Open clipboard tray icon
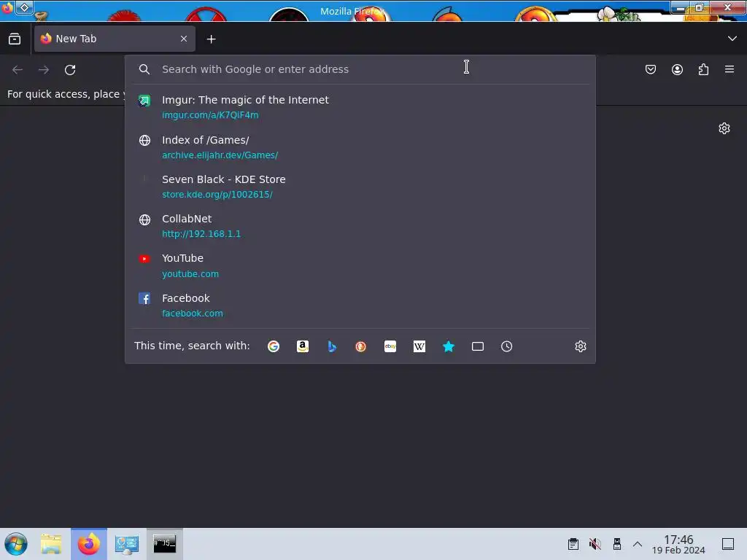This screenshot has height=560, width=747. click(573, 544)
